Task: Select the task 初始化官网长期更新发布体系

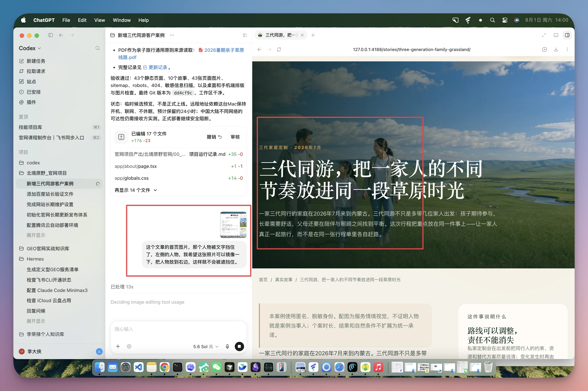Action: (57, 215)
